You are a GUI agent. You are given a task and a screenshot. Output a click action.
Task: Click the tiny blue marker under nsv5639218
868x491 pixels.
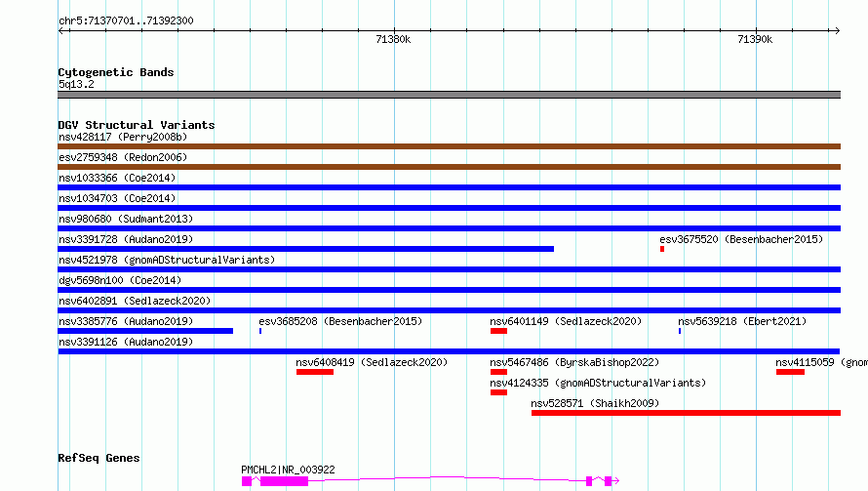pos(680,331)
